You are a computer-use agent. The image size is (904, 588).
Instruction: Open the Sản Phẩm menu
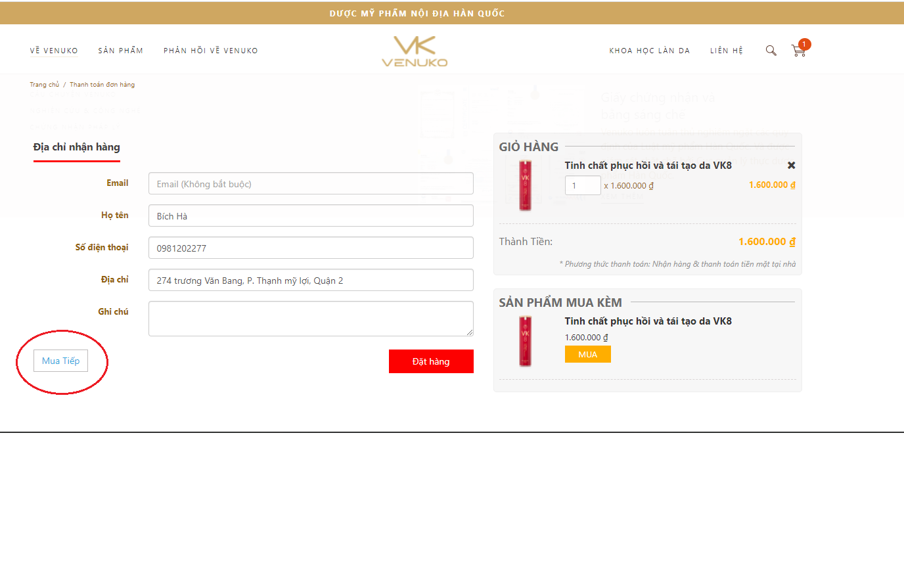(x=121, y=51)
